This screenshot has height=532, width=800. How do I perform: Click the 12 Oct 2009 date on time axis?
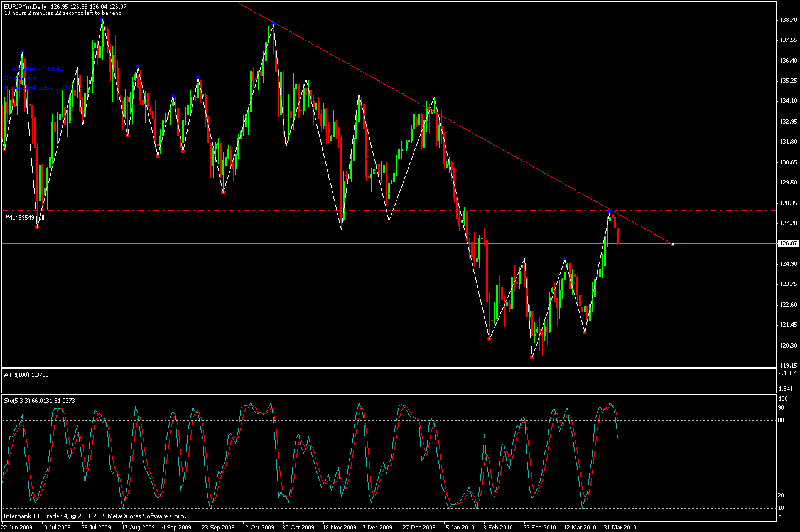[259, 527]
